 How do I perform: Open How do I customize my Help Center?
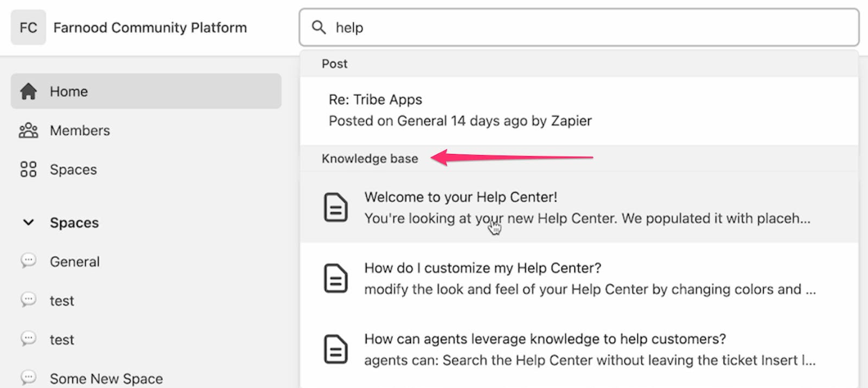pyautogui.click(x=483, y=268)
